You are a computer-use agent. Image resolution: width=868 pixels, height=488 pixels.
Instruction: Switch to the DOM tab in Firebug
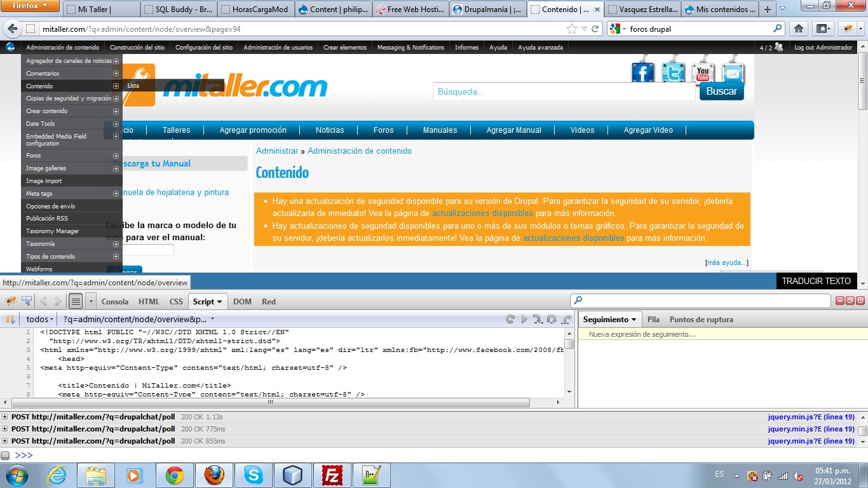pos(242,302)
